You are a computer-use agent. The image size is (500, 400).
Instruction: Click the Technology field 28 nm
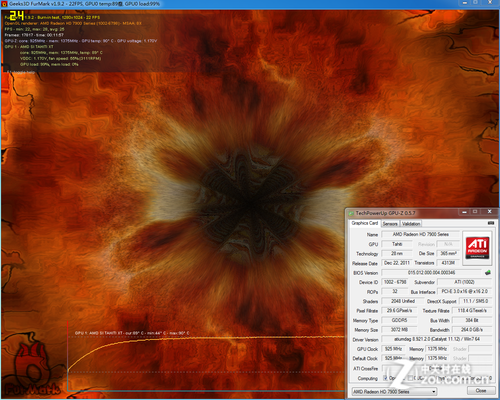tap(397, 253)
